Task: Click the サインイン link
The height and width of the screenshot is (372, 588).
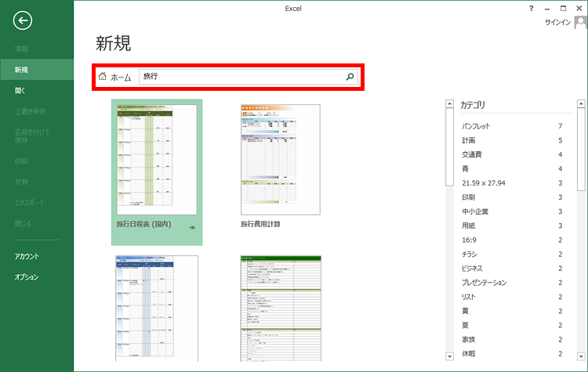Action: click(557, 23)
